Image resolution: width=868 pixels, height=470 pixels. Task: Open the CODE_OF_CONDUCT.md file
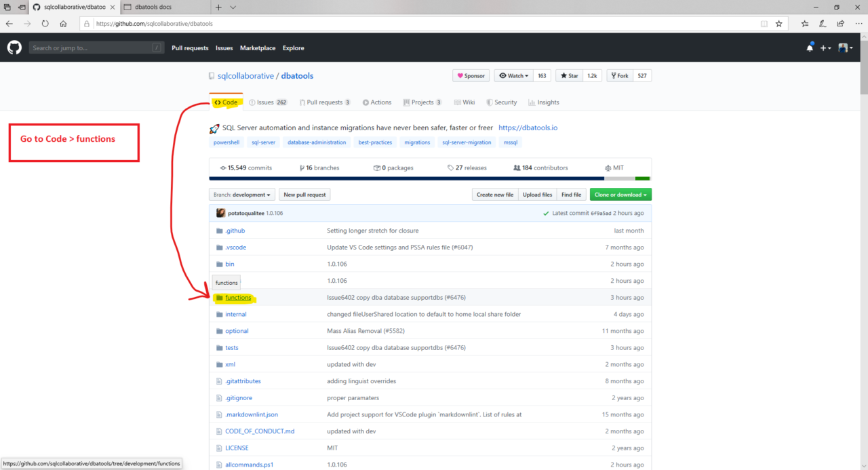[260, 431]
